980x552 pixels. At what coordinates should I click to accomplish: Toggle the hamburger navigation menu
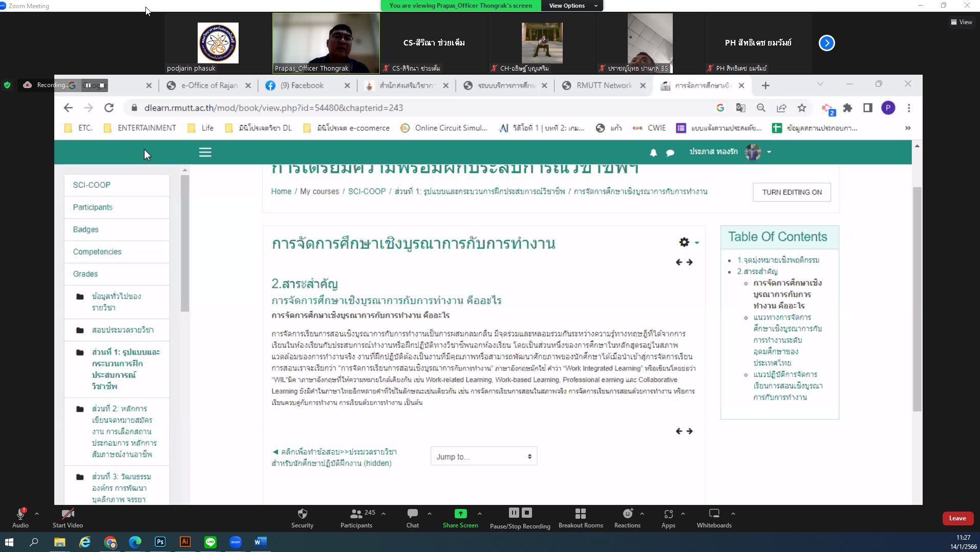(x=205, y=152)
